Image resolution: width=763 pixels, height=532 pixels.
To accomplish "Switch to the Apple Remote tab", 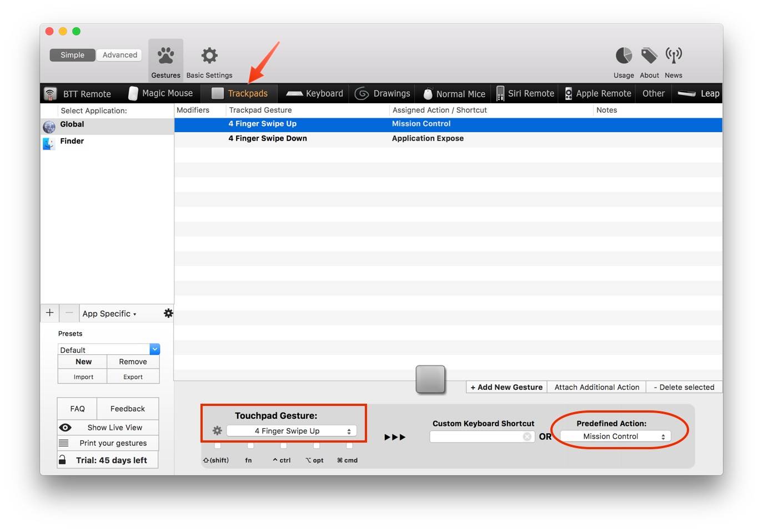I will (598, 93).
